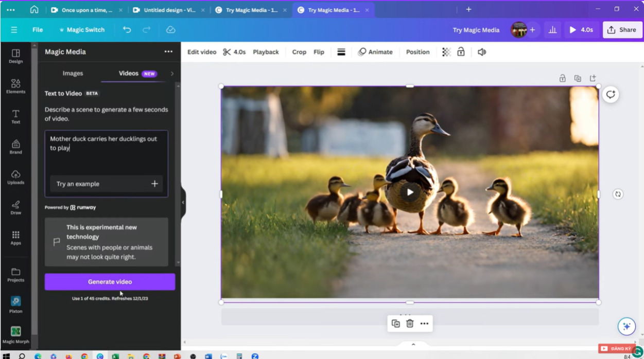The height and width of the screenshot is (359, 644).
Task: Open Windows taskbar search
Action: (x=22, y=356)
